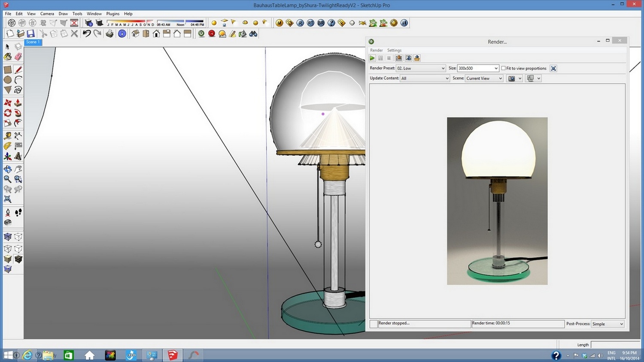Pick the Zoom magnifier tool

click(x=8, y=179)
